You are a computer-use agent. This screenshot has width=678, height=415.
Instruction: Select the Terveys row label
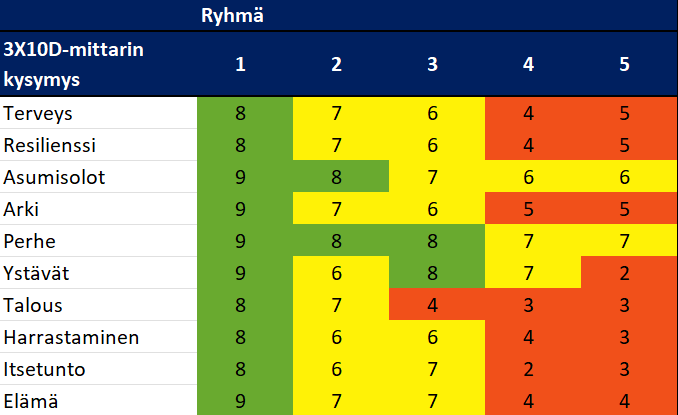point(39,113)
